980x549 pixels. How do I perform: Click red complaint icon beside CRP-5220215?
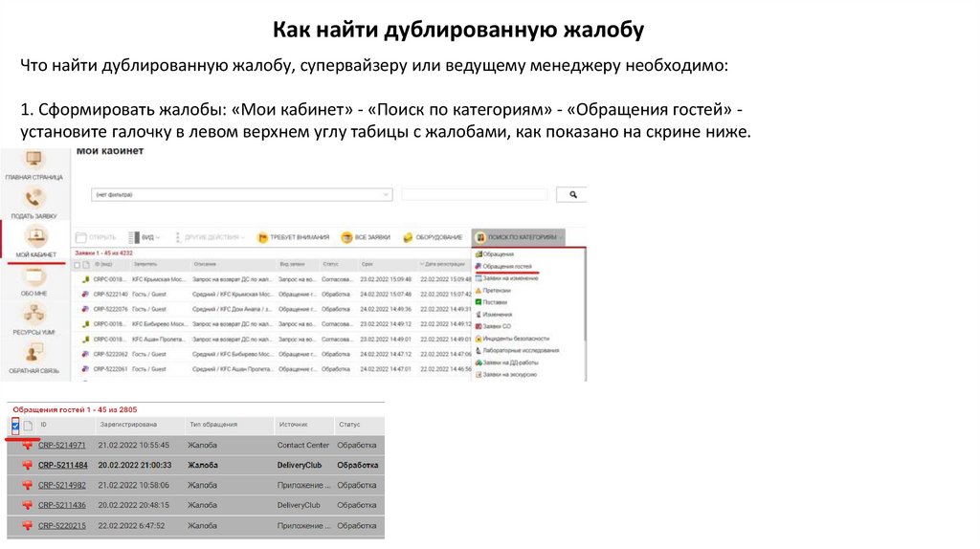[x=27, y=526]
